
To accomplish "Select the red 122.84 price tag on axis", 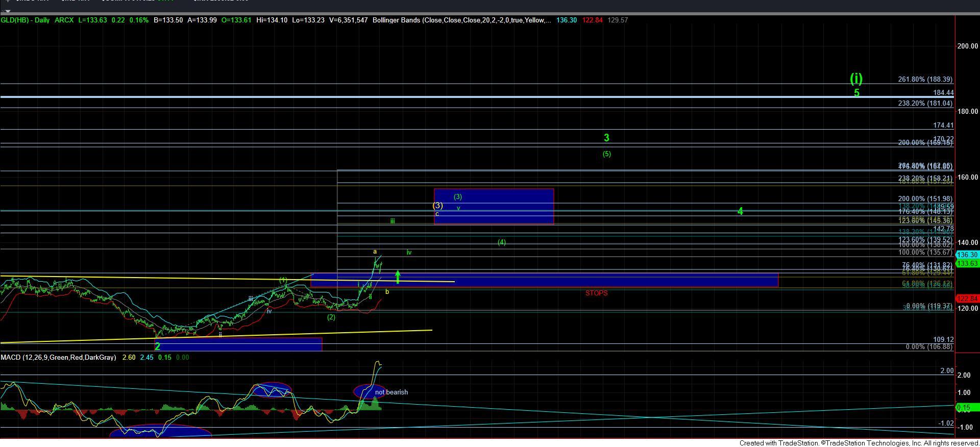I will click(x=967, y=299).
